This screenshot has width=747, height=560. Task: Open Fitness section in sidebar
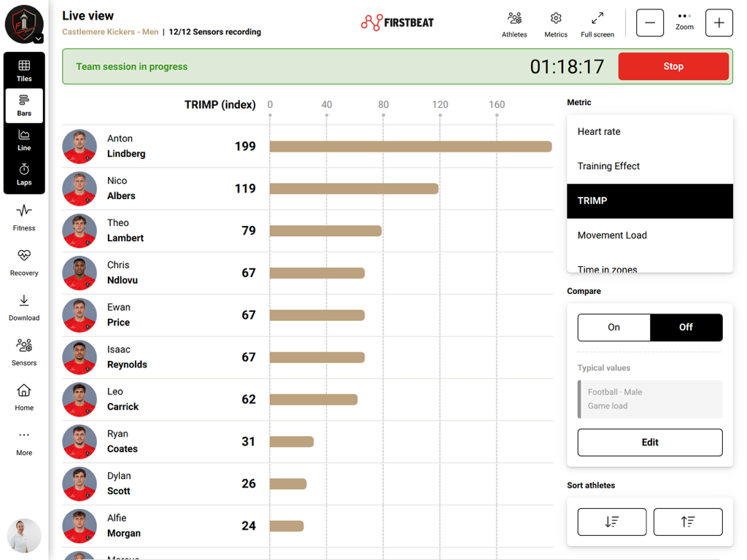click(x=24, y=217)
